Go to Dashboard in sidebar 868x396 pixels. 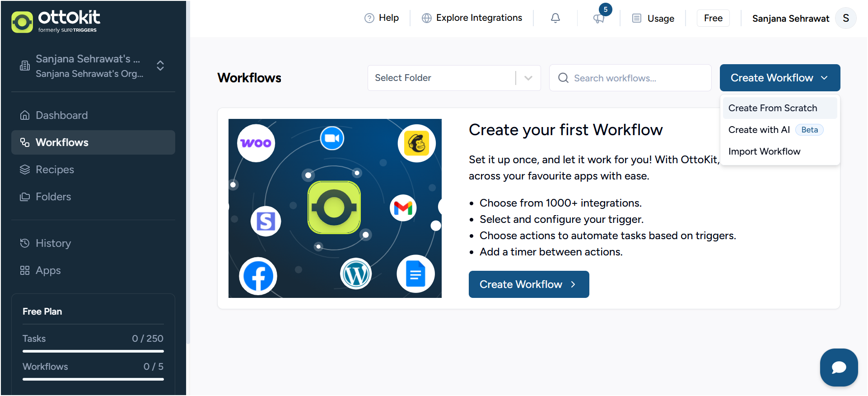pyautogui.click(x=93, y=115)
